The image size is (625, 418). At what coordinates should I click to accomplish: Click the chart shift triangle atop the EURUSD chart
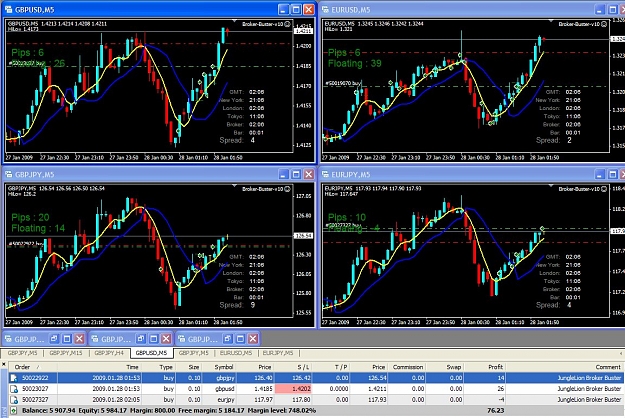[551, 20]
